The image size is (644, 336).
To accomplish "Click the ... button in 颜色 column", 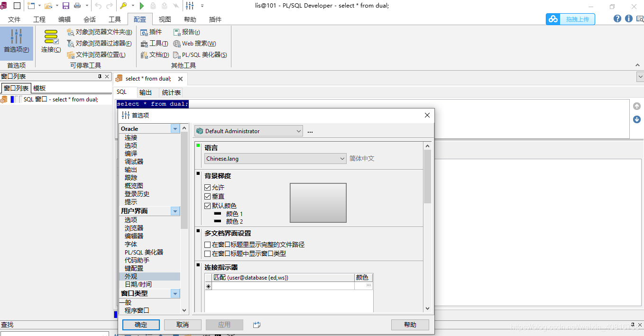I will tap(368, 286).
